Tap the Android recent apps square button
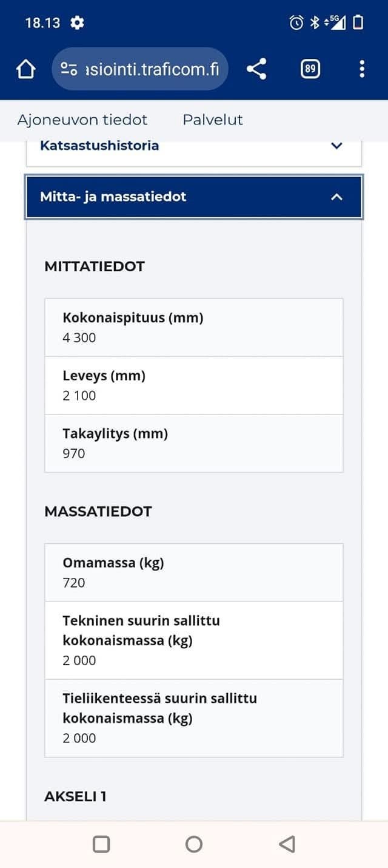 (x=102, y=843)
